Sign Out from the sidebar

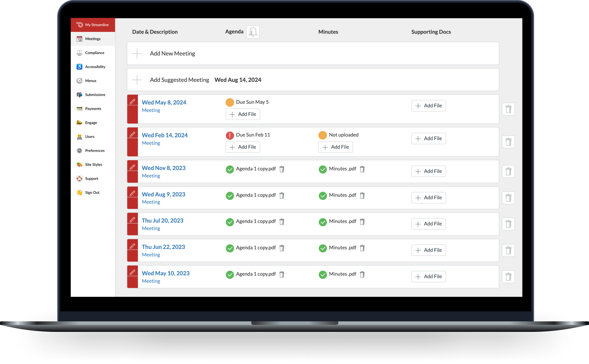click(x=93, y=193)
